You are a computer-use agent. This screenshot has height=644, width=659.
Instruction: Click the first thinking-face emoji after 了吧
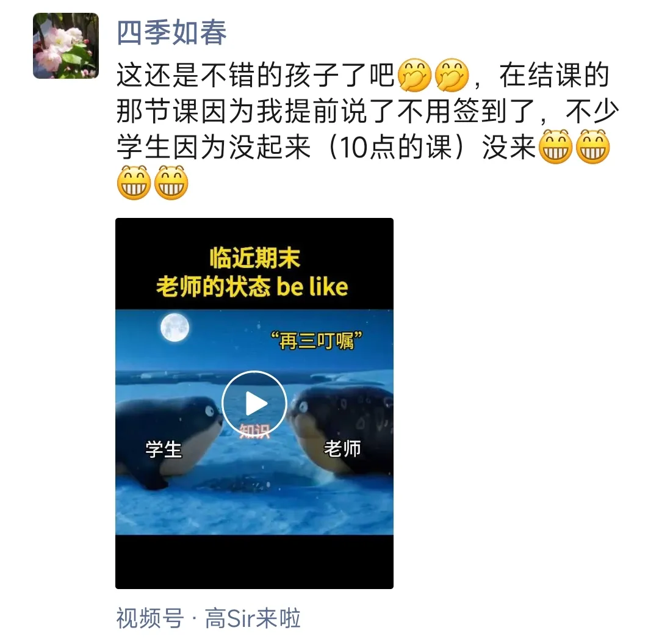(x=414, y=75)
